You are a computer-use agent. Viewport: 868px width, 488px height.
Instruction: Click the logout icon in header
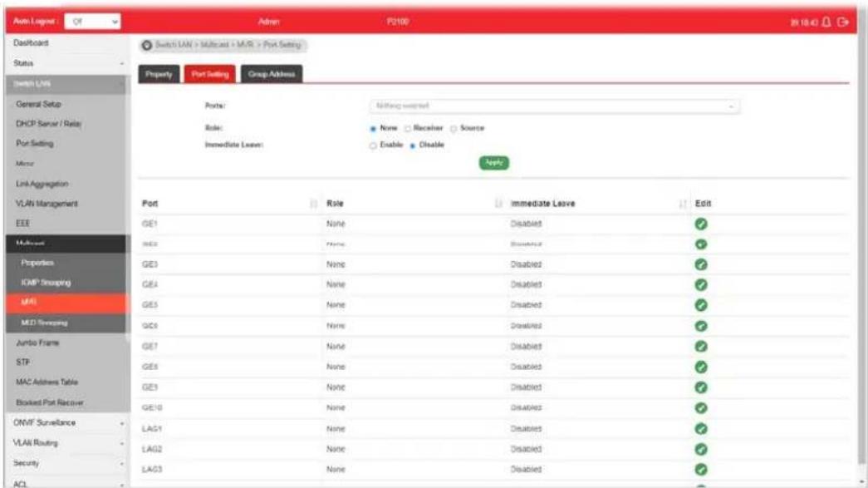coord(843,22)
